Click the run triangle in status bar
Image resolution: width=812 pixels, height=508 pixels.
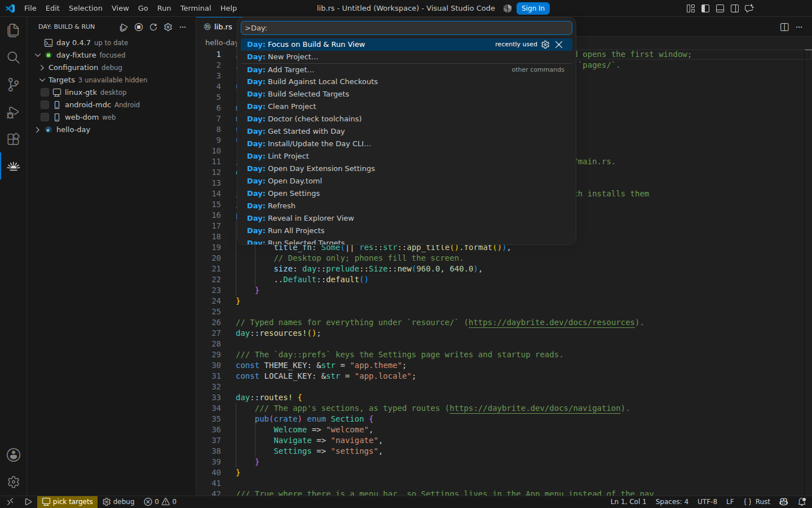28,502
